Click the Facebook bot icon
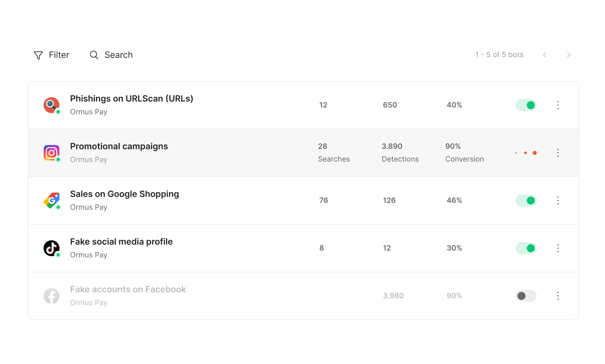Screen dimensions: 605x364 pos(51,296)
